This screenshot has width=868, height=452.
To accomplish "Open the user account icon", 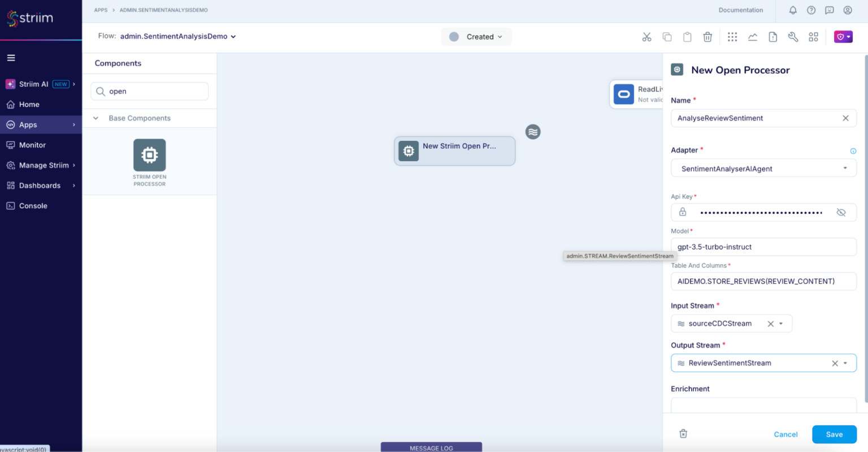I will [x=847, y=10].
